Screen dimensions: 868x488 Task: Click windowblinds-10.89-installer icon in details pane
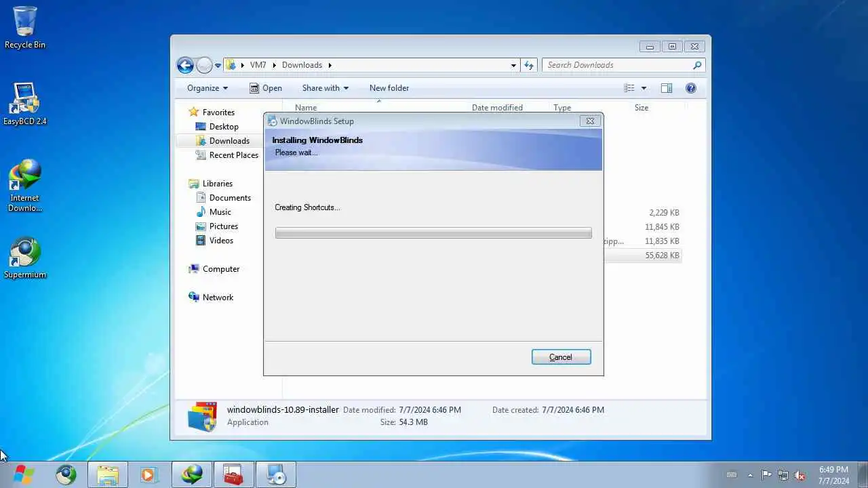(202, 416)
